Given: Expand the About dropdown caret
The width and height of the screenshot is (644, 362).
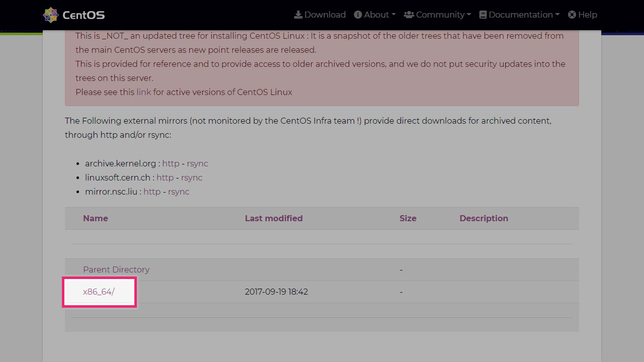Looking at the screenshot, I should (x=393, y=15).
